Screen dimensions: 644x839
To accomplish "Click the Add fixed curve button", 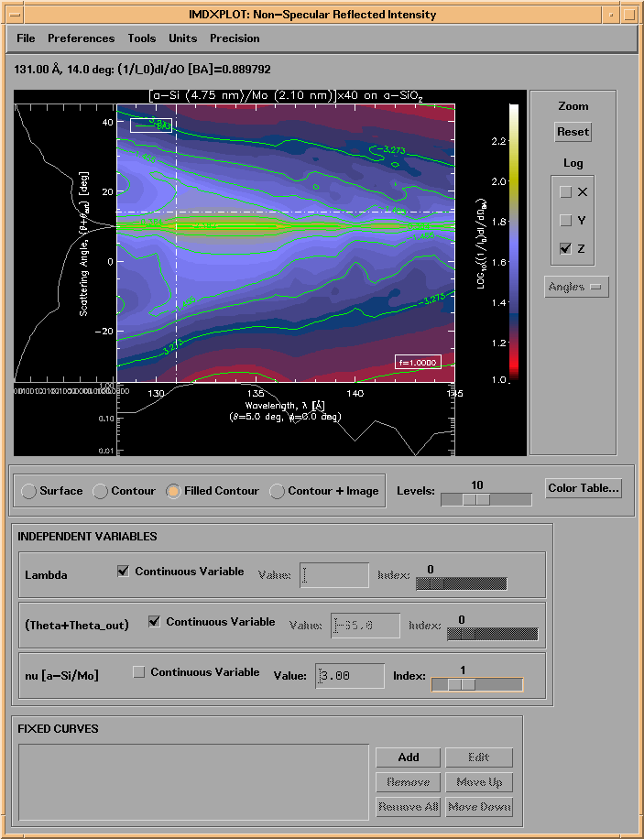I will (x=409, y=757).
